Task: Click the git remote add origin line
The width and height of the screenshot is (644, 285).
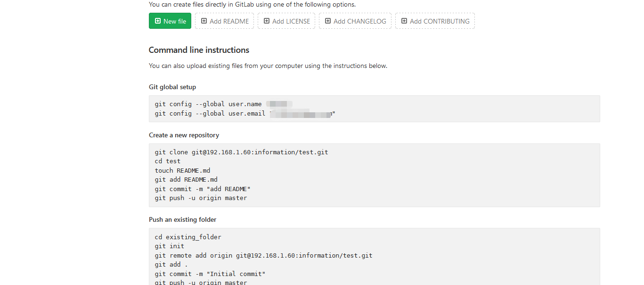Action: 263,255
